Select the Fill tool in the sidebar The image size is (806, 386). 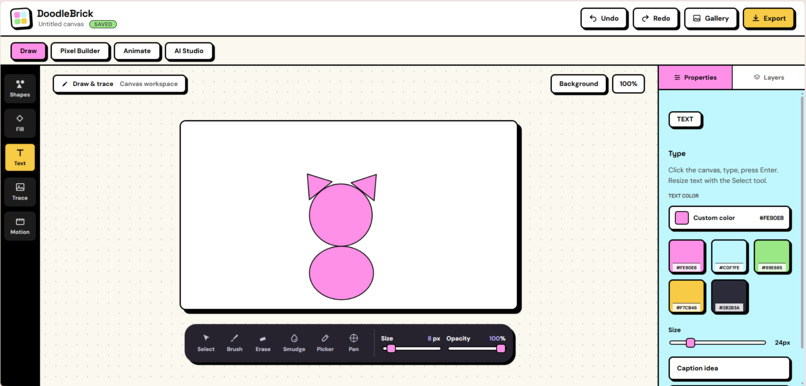coord(20,123)
